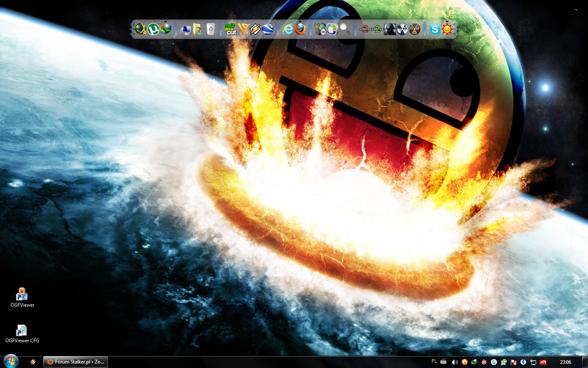Open the user folder dock icon
Screen dimensions: 588x368
pos(198,29)
